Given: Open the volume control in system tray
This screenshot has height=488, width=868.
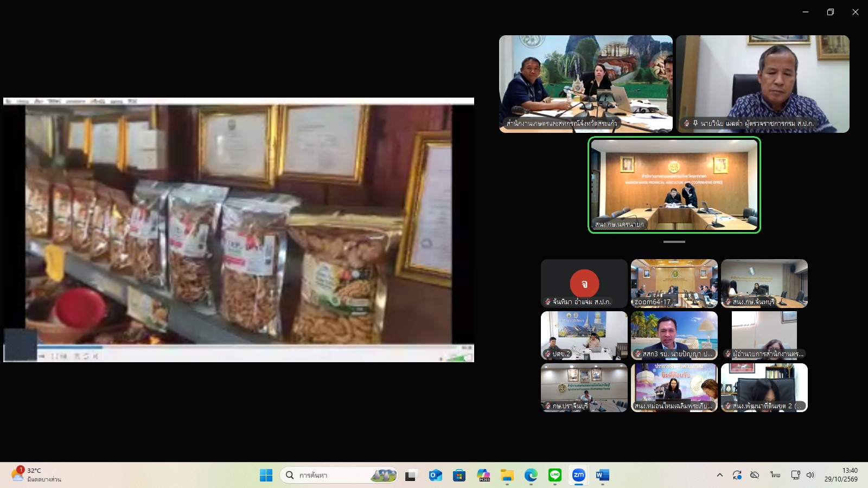Looking at the screenshot, I should pyautogui.click(x=810, y=476).
